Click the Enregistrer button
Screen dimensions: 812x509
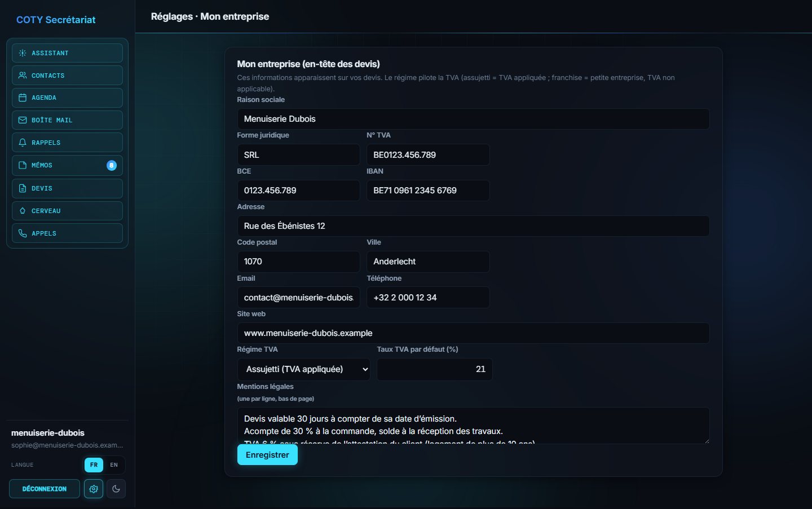267,455
